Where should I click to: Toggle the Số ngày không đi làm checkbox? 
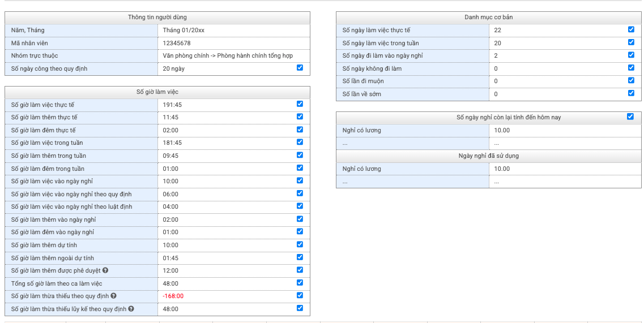pyautogui.click(x=631, y=67)
